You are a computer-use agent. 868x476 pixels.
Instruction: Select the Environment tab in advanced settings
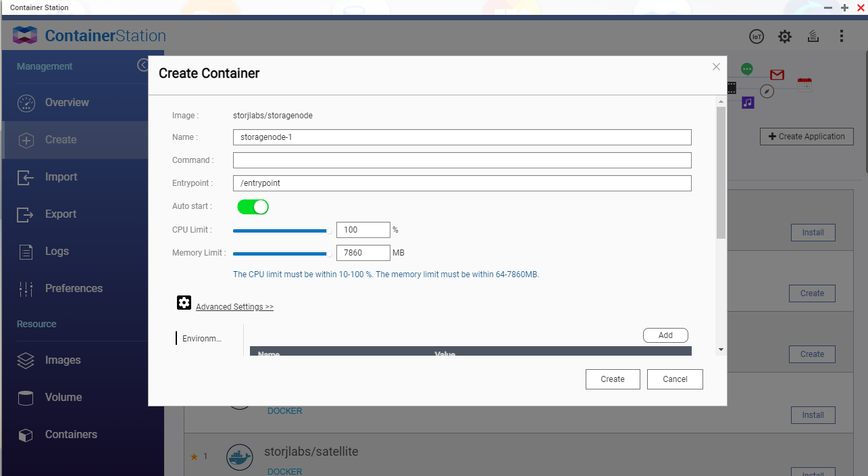coord(201,339)
